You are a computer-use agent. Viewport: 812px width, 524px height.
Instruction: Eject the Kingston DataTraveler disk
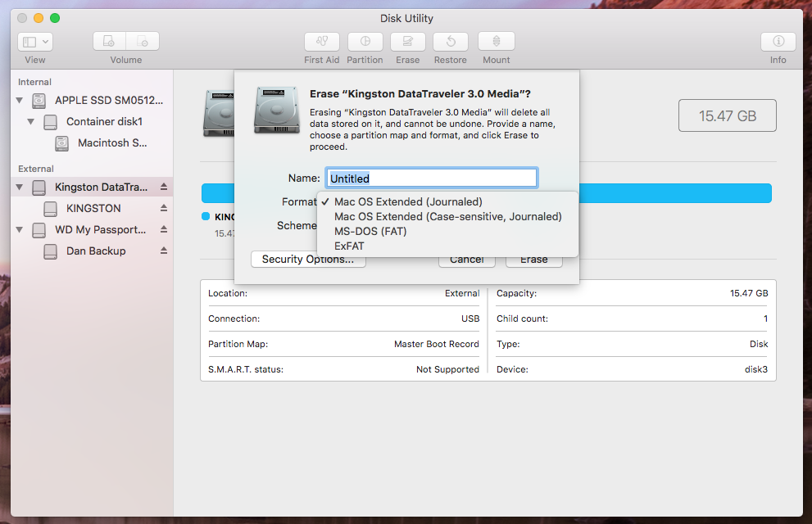tap(164, 187)
